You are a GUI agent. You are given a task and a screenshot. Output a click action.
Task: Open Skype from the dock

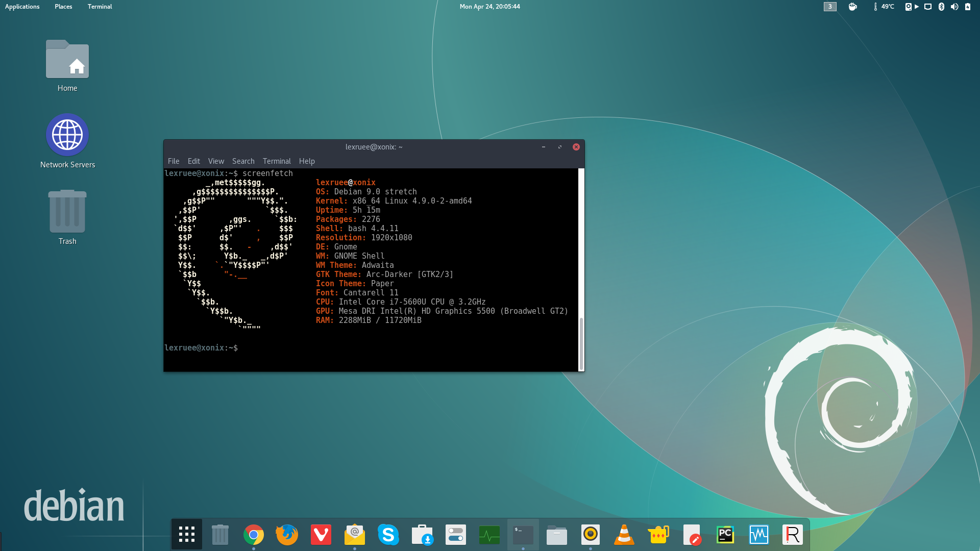pyautogui.click(x=388, y=534)
